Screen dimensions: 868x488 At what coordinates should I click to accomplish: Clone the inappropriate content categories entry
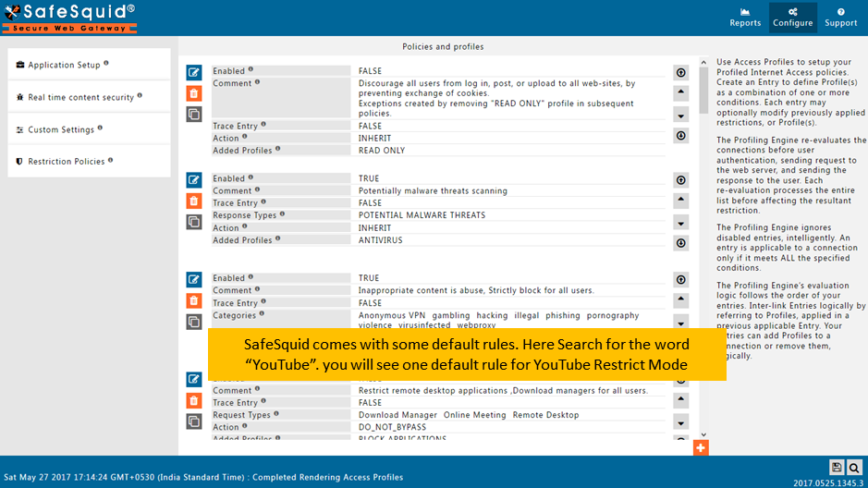(x=194, y=322)
